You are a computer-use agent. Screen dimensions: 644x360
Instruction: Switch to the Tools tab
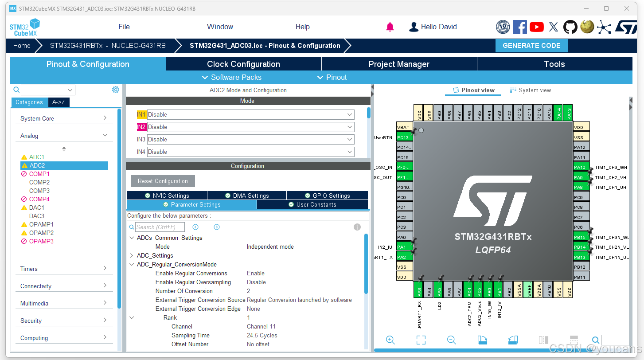coord(554,64)
